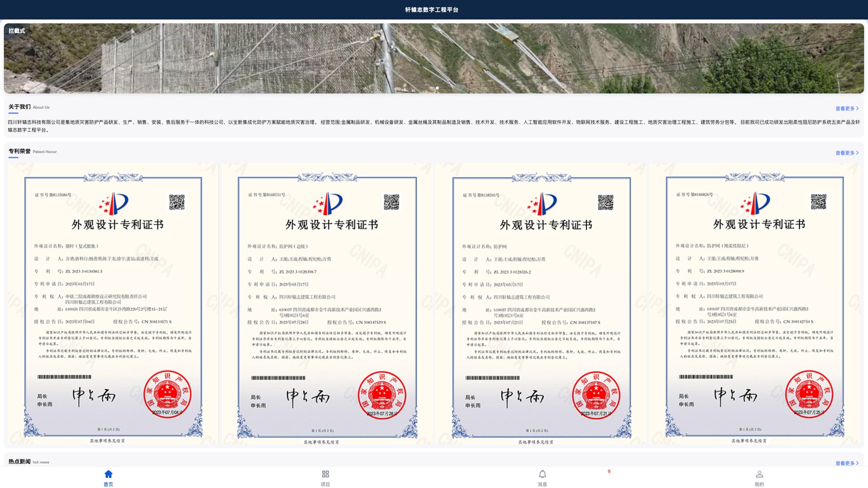868x488 pixels.
Task: View more in 专利荣誉 section
Action: click(847, 153)
